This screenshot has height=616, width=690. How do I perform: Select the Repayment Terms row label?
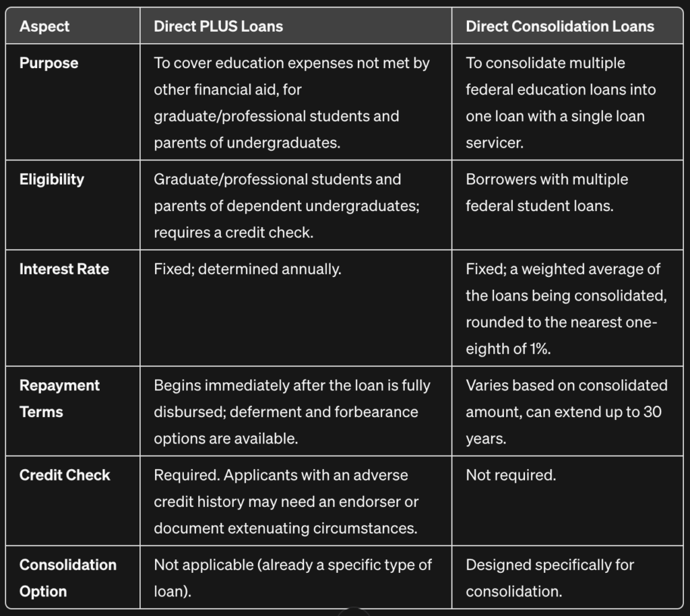[x=59, y=398]
